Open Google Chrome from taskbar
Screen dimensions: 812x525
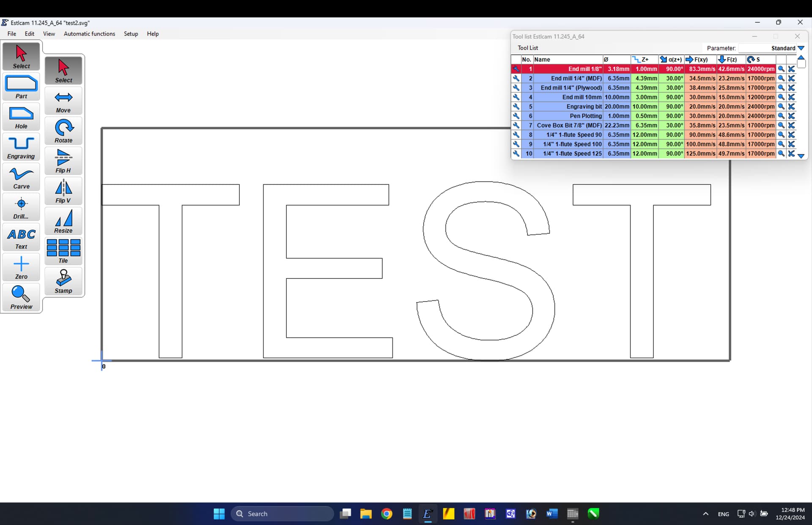pyautogui.click(x=387, y=514)
